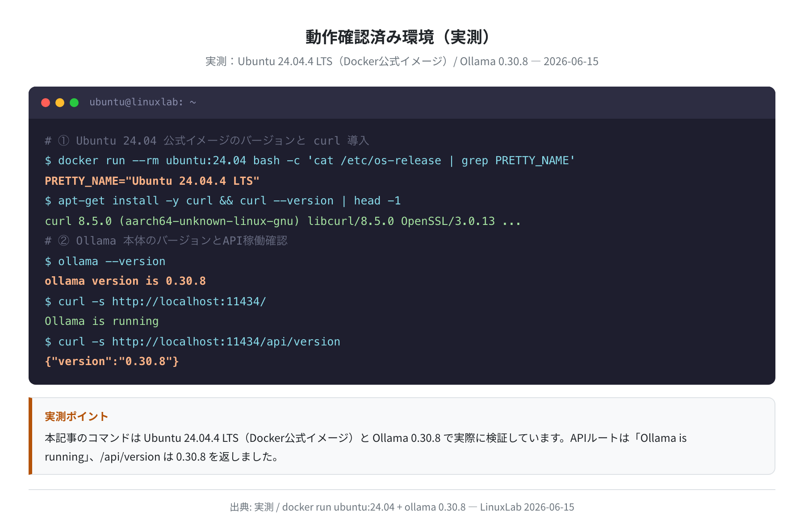Click the footer source line "出典: 実測 / docker run ubuntu:24.04"
This screenshot has height=532, width=804.
point(402,507)
